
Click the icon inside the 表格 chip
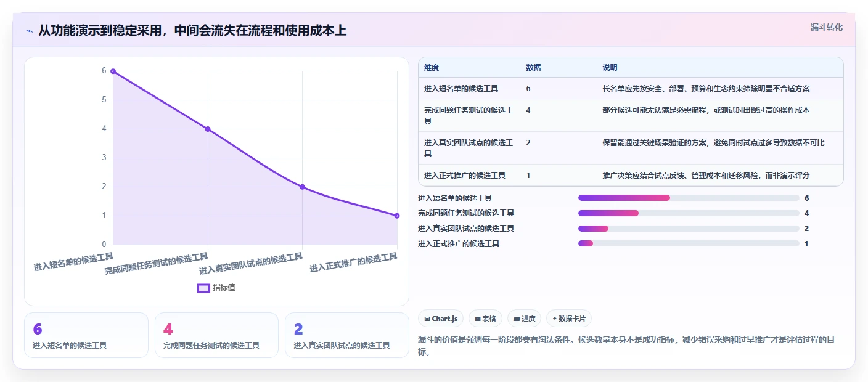[477, 319]
